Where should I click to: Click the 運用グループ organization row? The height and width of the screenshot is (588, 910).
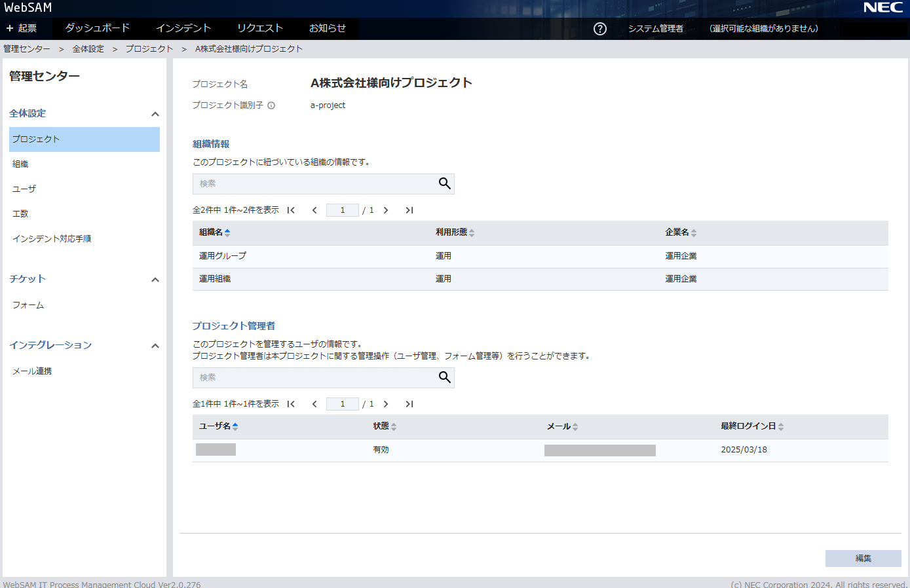click(x=540, y=256)
